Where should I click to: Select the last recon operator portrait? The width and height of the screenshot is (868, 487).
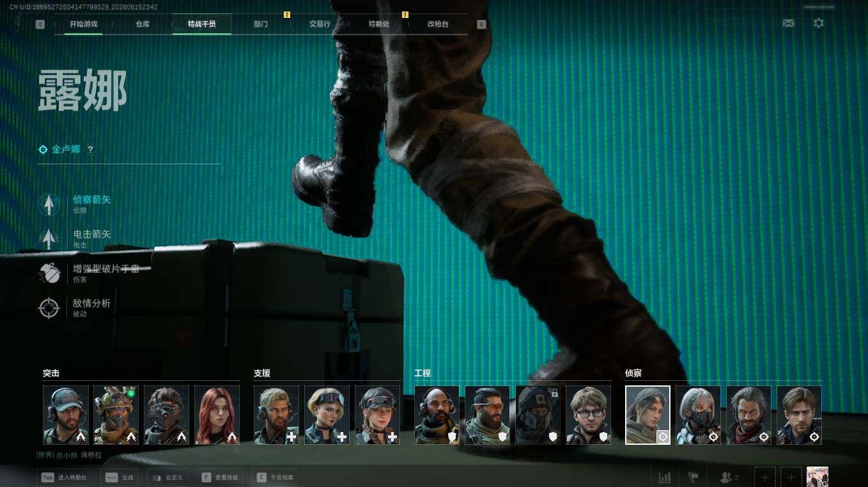point(800,415)
